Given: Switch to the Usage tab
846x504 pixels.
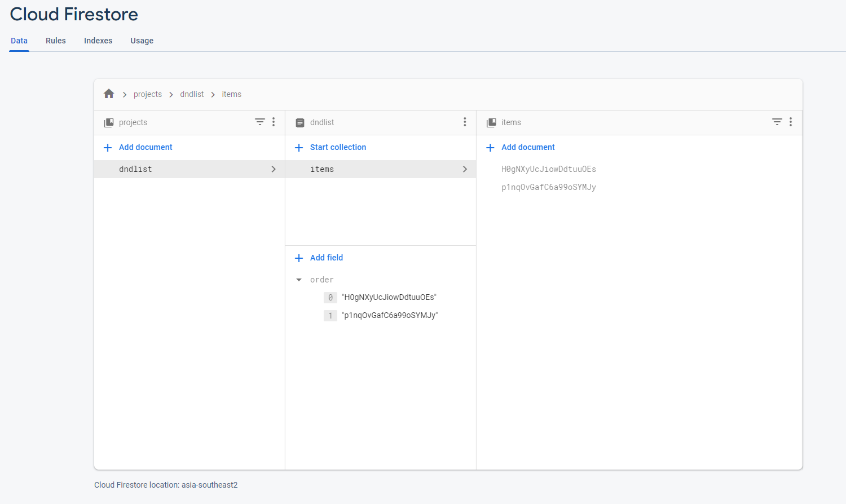Looking at the screenshot, I should coord(142,41).
